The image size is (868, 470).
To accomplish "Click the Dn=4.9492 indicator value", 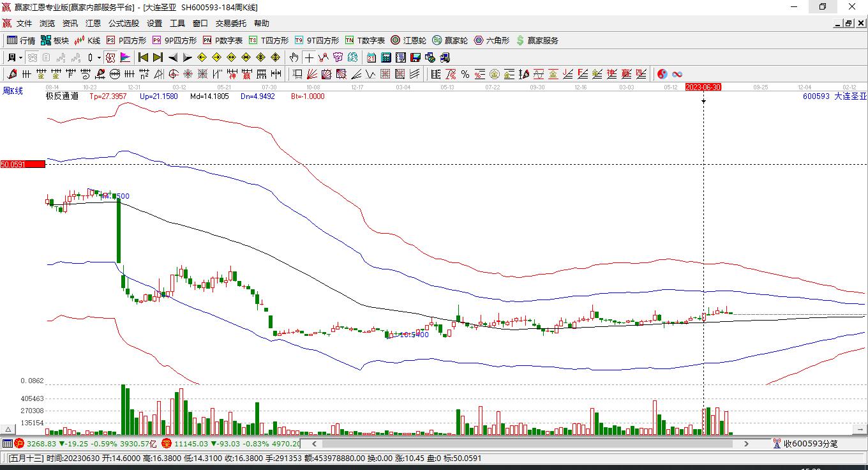I will tap(258, 96).
